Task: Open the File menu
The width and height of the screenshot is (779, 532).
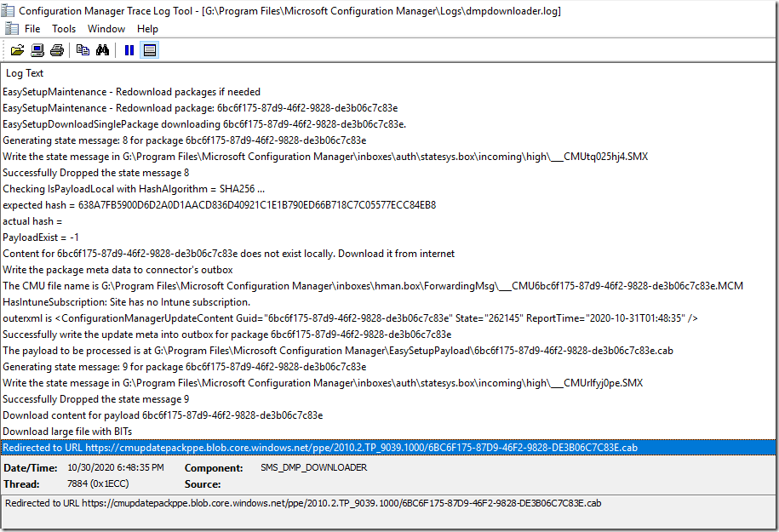Action: point(32,29)
